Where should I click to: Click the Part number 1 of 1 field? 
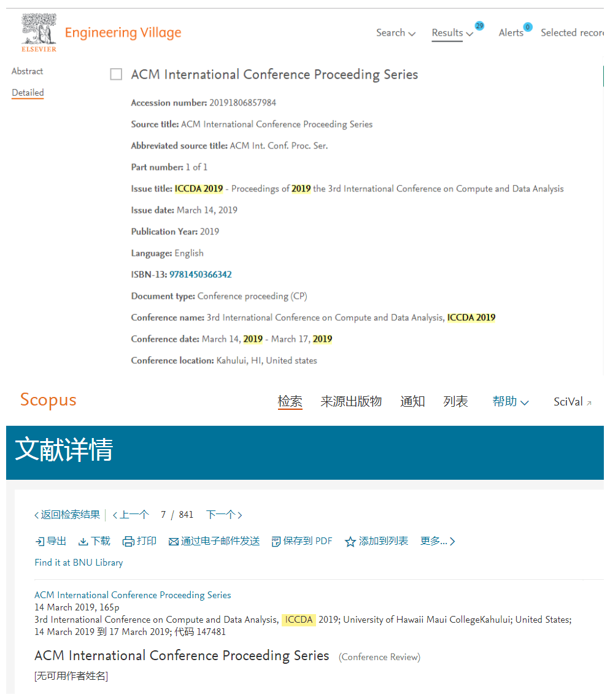(169, 167)
